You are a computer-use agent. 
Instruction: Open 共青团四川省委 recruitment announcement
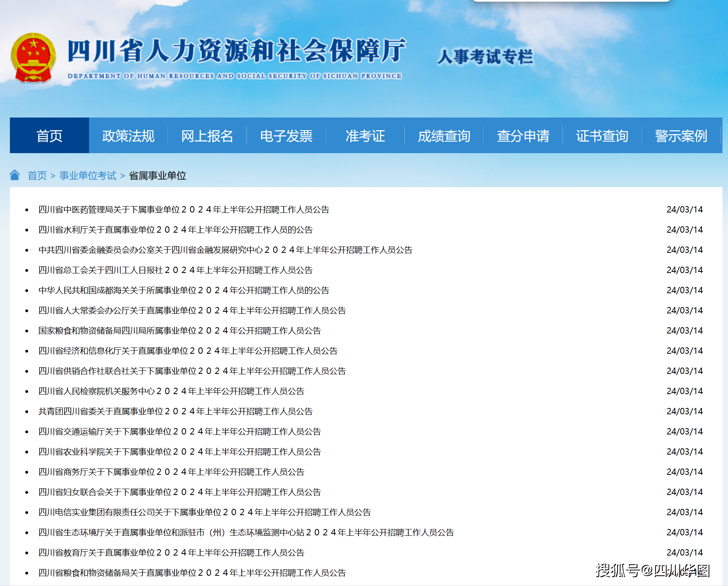[x=175, y=411]
